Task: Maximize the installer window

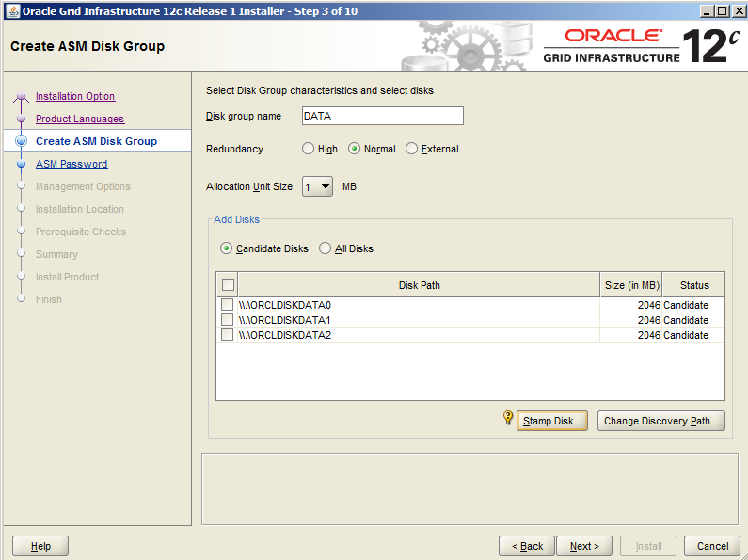Action: tap(723, 11)
